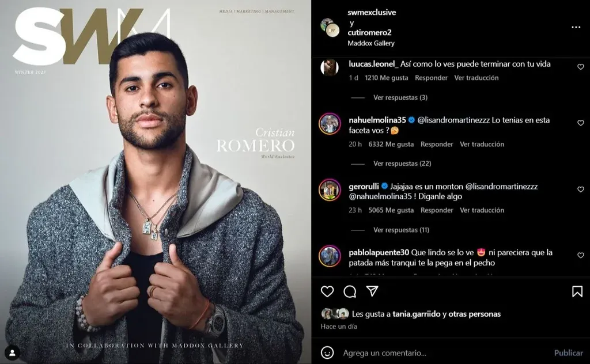The image size is (590, 364).
Task: Like the luucas.leonel_ comment
Action: (x=581, y=67)
